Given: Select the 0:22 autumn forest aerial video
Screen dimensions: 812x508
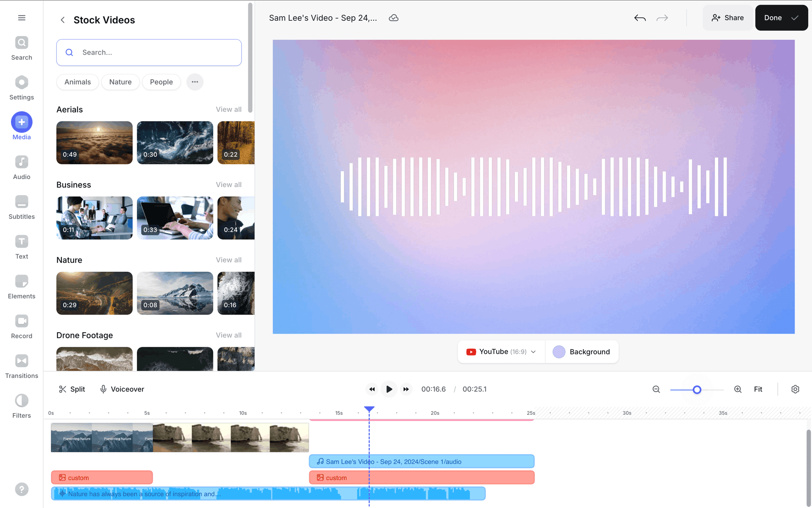Looking at the screenshot, I should [236, 143].
